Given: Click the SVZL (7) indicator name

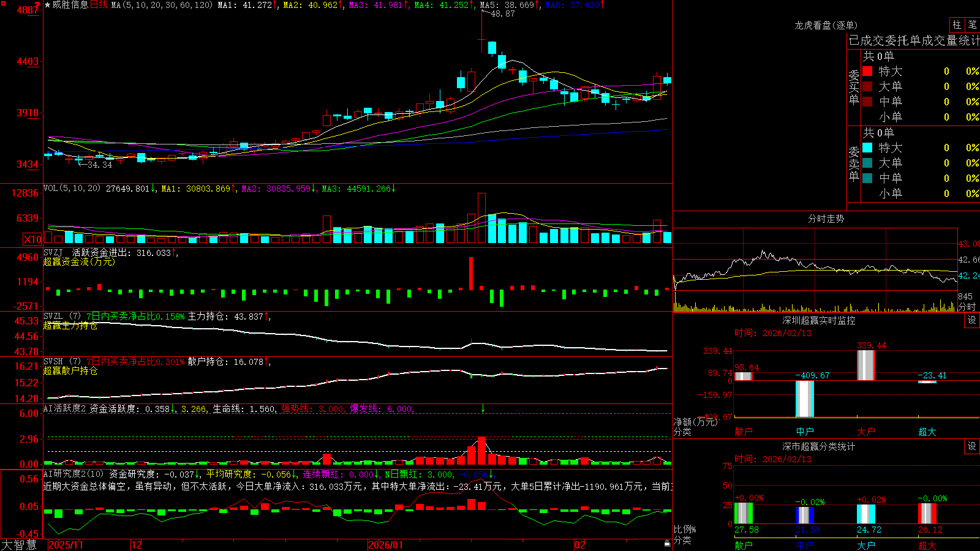Looking at the screenshot, I should click(x=62, y=317).
